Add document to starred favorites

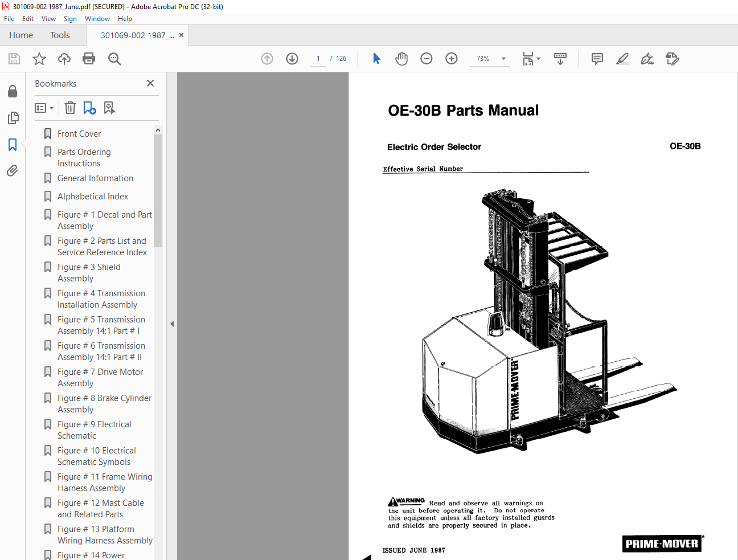(x=39, y=59)
